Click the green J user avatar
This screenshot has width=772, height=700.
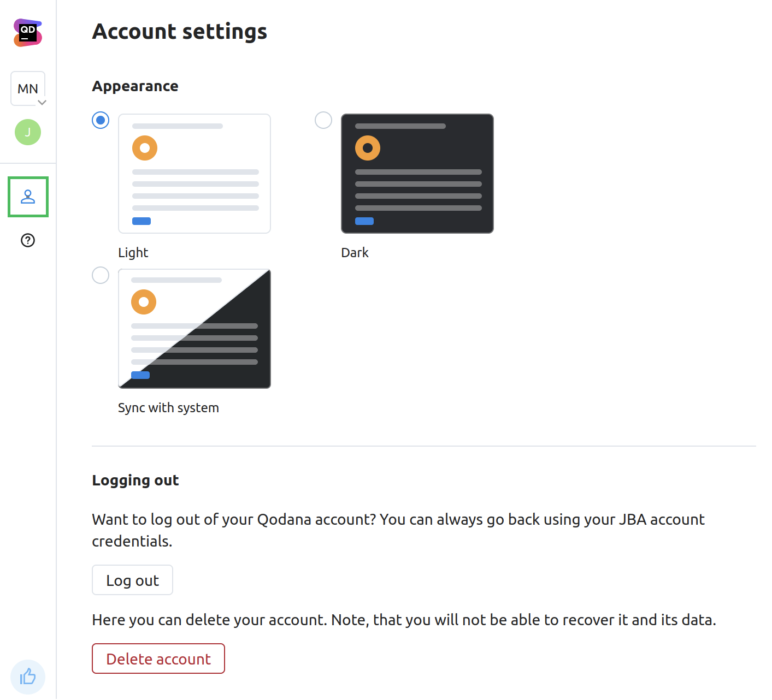(x=28, y=132)
